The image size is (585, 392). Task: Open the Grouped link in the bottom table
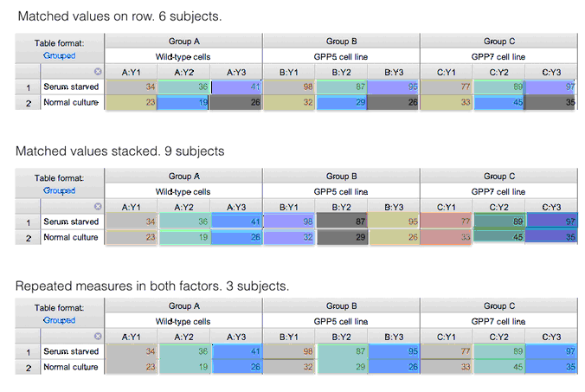click(x=60, y=320)
